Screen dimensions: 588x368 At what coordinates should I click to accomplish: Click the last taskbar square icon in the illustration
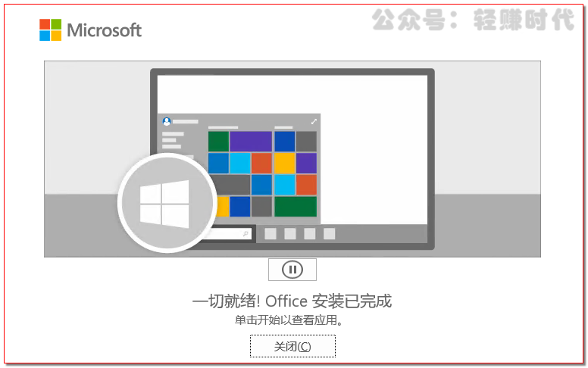click(330, 234)
